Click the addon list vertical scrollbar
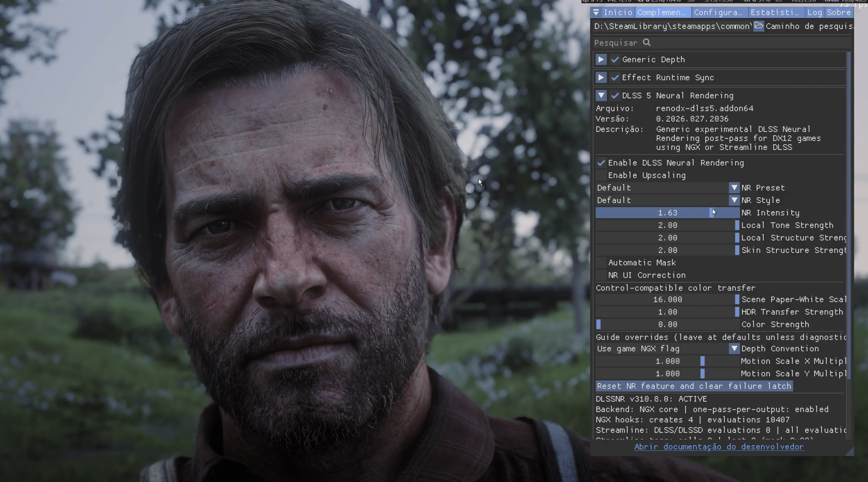Screen dimensions: 868x482 (x=849, y=215)
